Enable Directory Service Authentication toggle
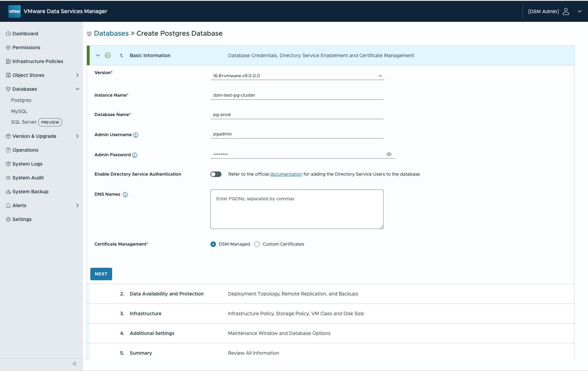The image size is (588, 371). [216, 174]
